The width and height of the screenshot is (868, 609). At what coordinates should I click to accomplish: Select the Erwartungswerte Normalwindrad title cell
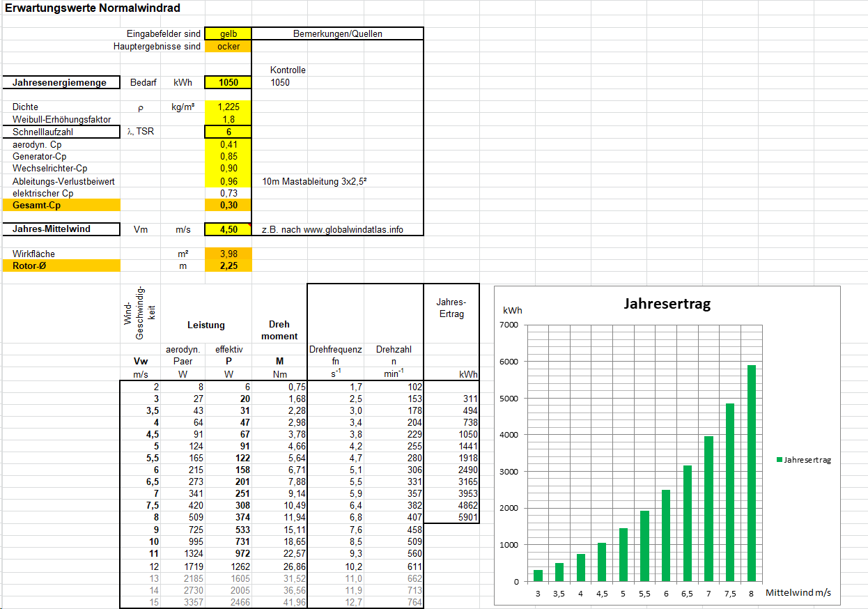point(93,9)
